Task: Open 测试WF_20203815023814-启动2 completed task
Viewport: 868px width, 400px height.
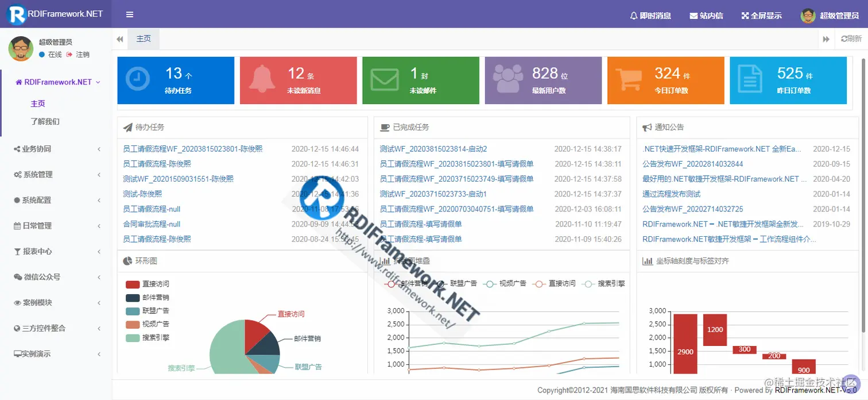Action: click(433, 149)
